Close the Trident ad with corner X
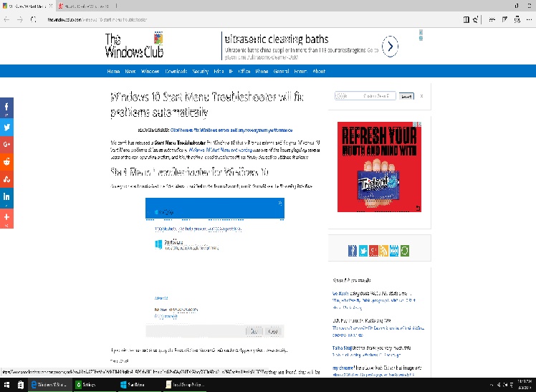The image size is (536, 392). [x=419, y=124]
